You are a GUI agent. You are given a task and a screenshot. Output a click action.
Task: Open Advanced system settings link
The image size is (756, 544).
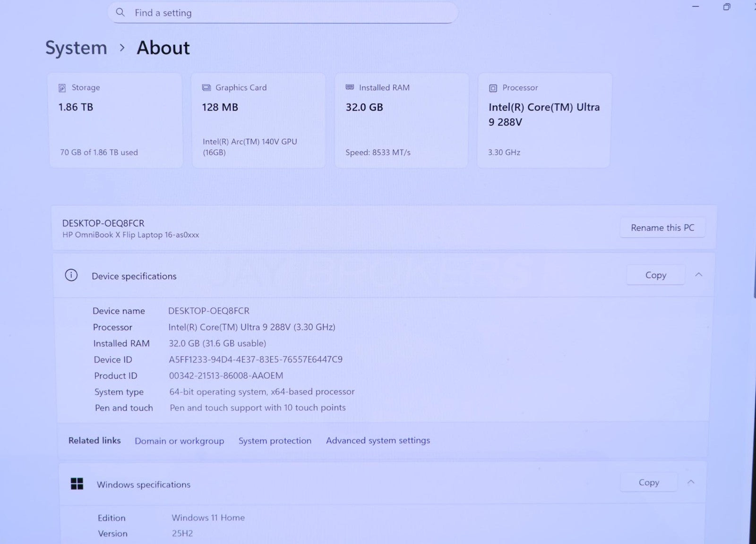pos(378,440)
